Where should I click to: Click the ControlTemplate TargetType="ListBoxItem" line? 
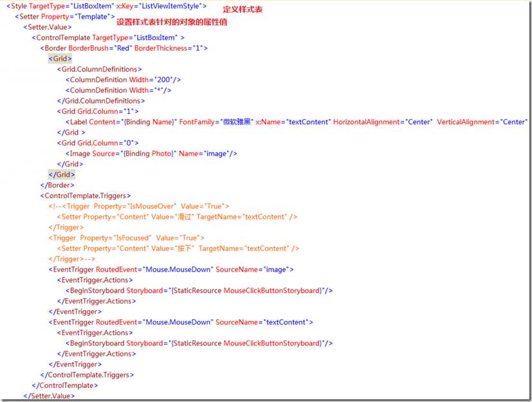pos(108,38)
